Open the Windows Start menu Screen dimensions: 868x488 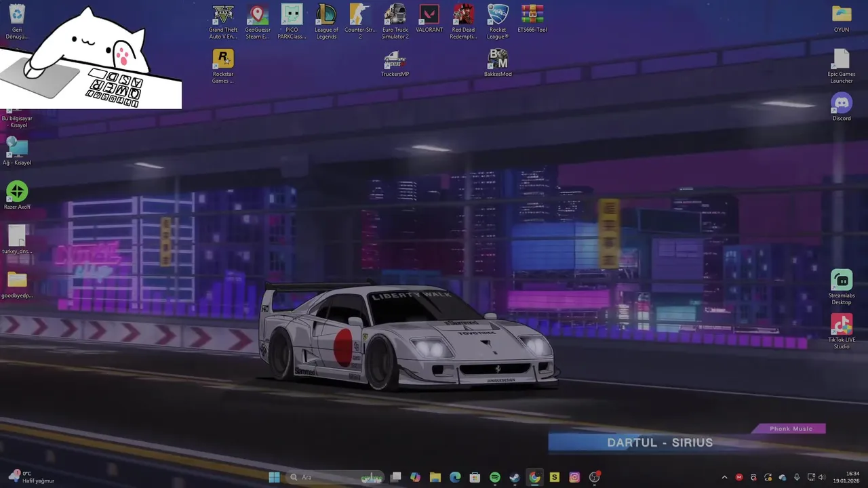tap(274, 477)
